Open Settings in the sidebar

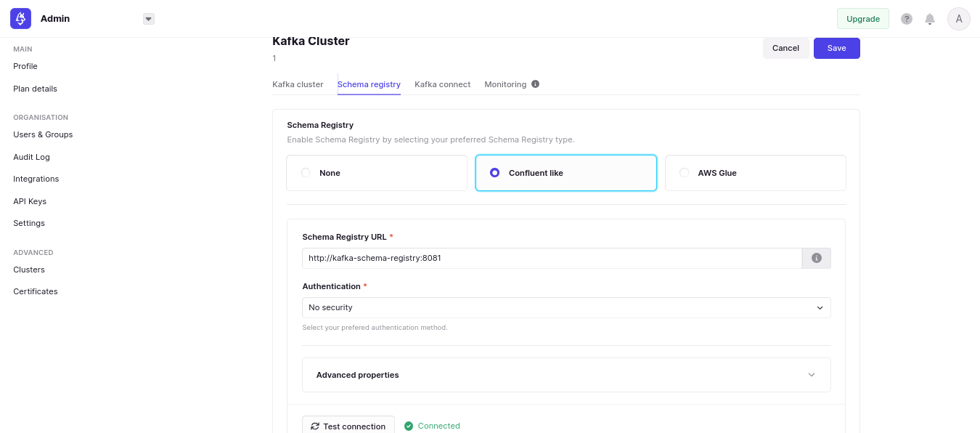pos(29,223)
